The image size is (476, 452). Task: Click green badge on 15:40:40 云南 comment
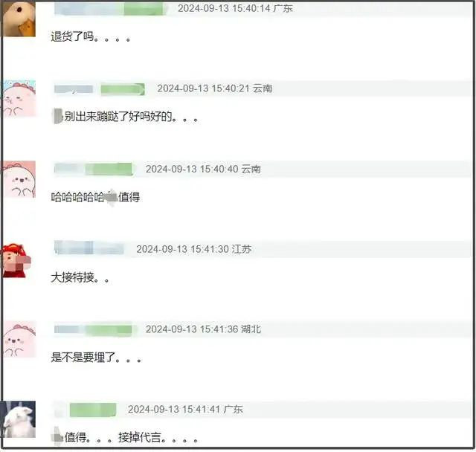point(109,169)
